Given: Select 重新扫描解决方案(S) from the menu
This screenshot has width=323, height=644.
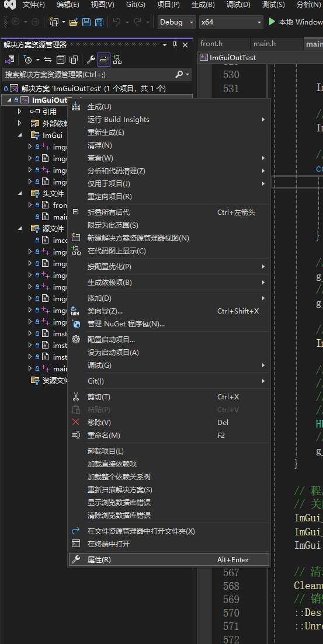Looking at the screenshot, I should coord(169,490).
